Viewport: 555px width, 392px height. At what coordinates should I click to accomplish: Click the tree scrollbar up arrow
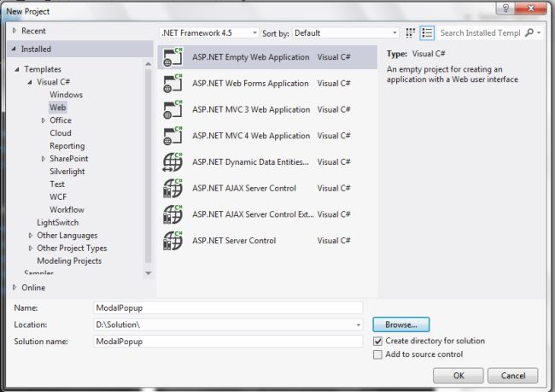tap(149, 64)
